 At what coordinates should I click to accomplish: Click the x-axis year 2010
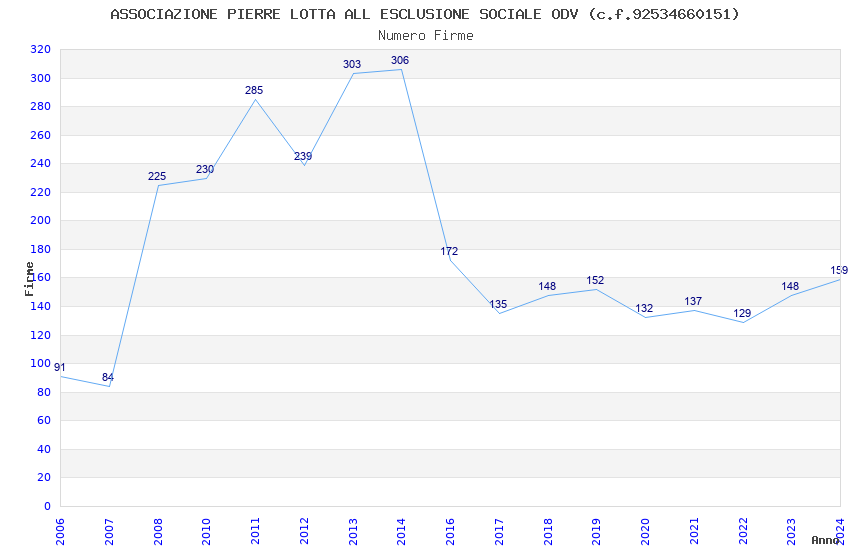click(207, 532)
